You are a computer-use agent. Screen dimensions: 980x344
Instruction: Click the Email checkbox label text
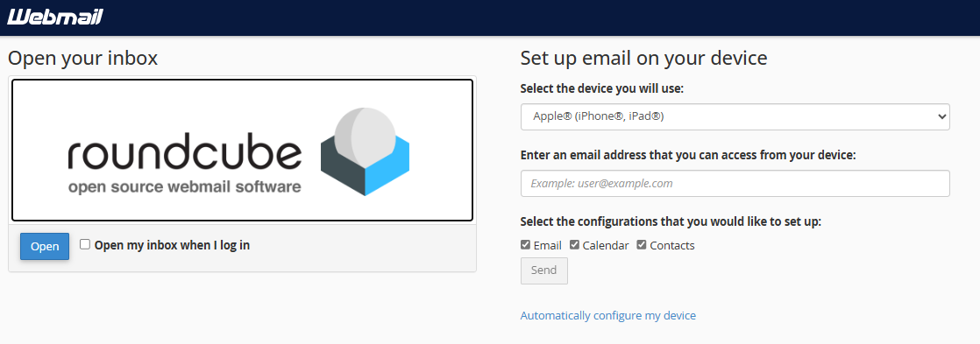[x=548, y=245]
